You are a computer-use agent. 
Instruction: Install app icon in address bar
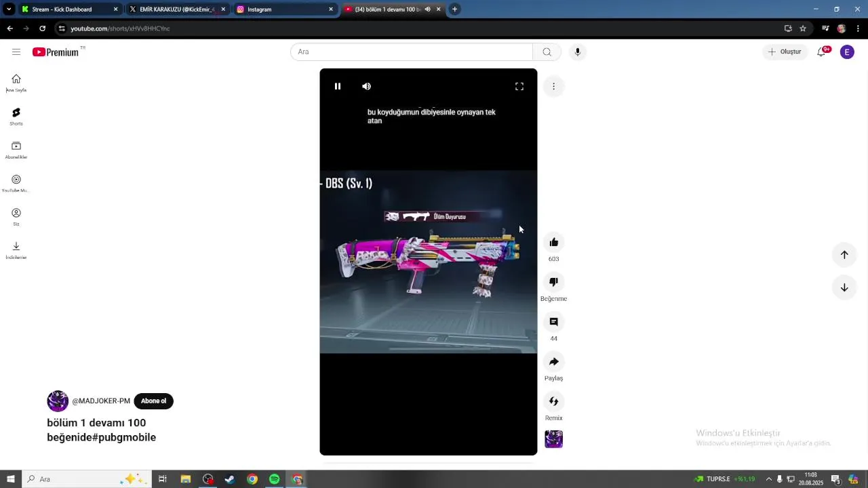point(788,28)
